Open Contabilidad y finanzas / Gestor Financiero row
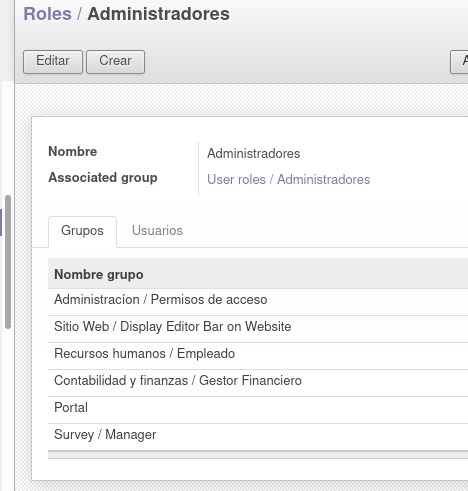The image size is (468, 491). pyautogui.click(x=258, y=381)
